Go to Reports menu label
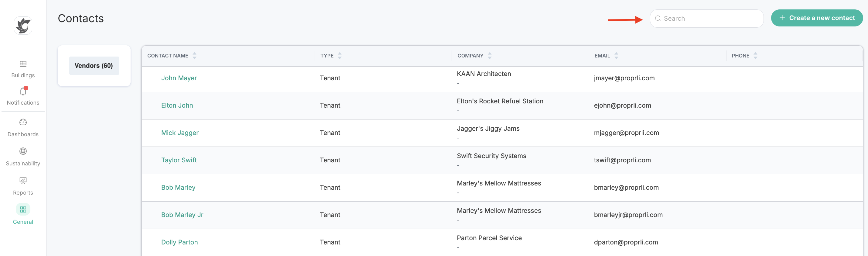The image size is (868, 256). pyautogui.click(x=23, y=192)
